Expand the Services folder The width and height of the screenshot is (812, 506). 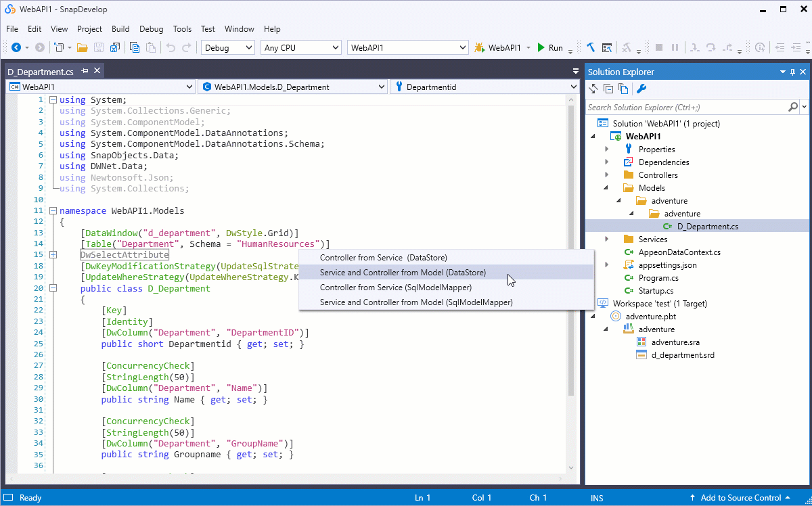pyautogui.click(x=607, y=239)
